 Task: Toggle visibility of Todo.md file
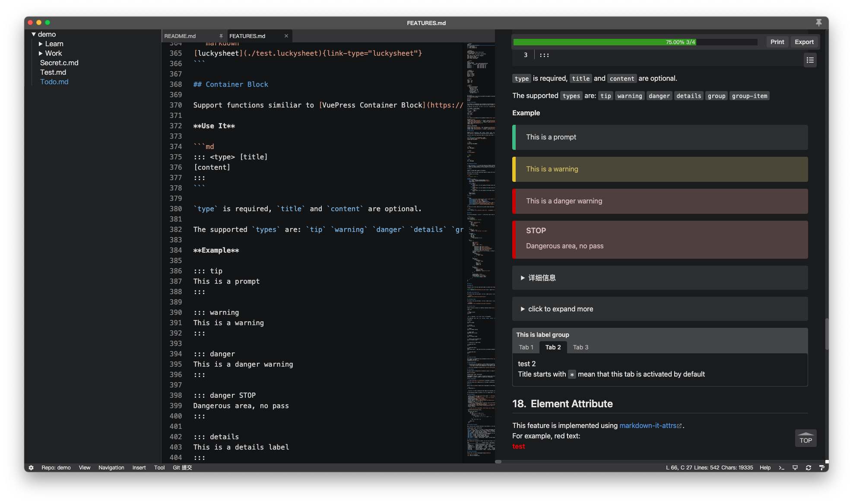pos(54,81)
